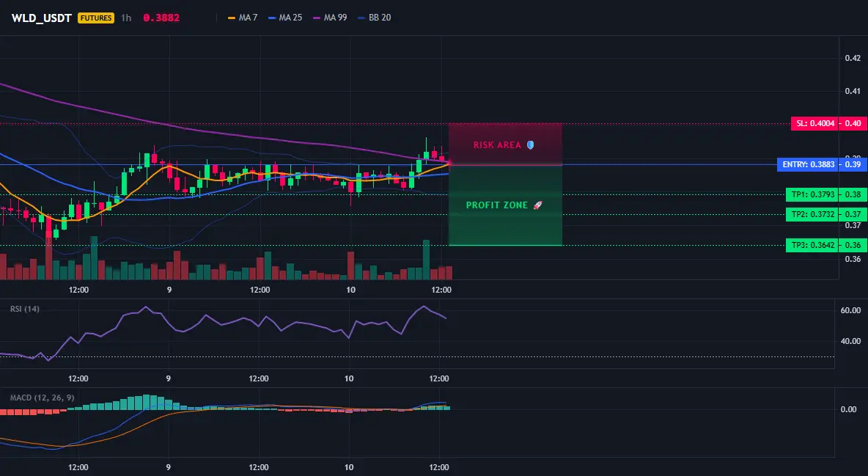
Task: Click the 0.00 MACD axis value
Action: pos(849,409)
